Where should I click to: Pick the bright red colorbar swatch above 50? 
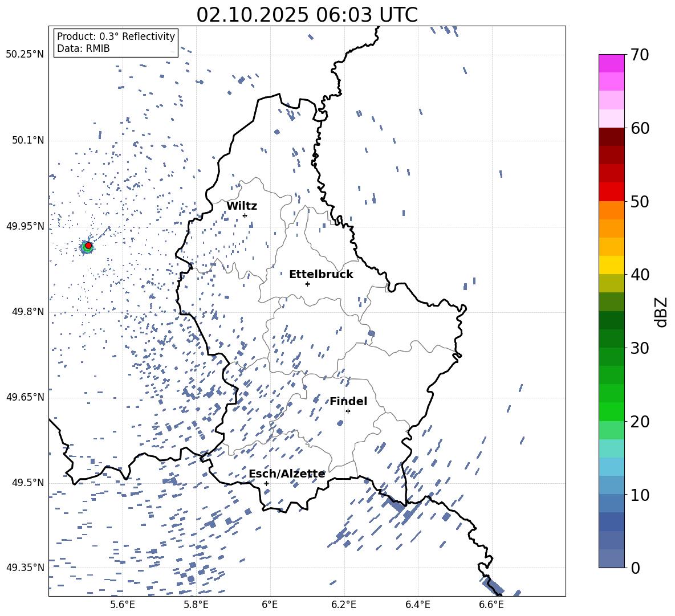tap(611, 192)
